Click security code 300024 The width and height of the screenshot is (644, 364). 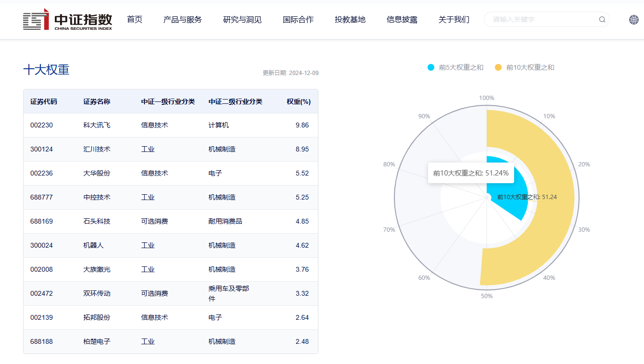click(x=41, y=245)
